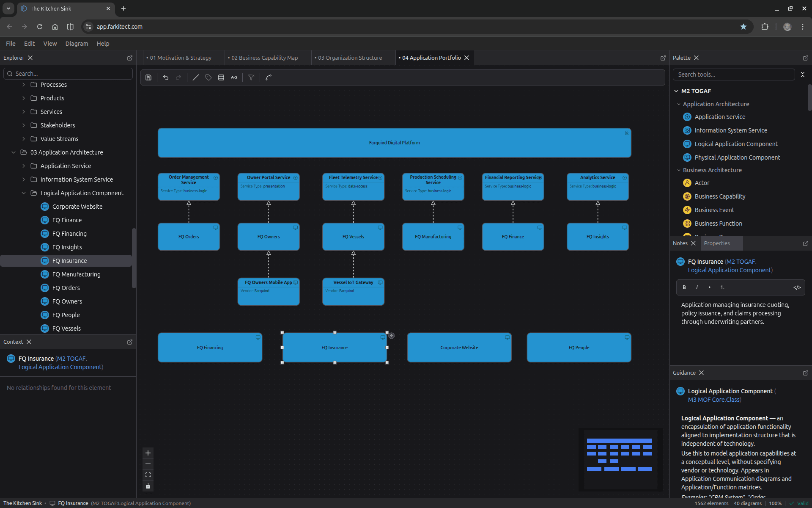Toggle source code view in Notes
This screenshot has height=508, width=812.
point(797,287)
